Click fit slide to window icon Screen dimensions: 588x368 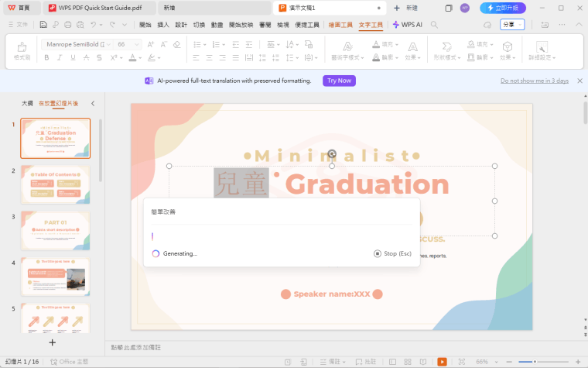click(462, 362)
